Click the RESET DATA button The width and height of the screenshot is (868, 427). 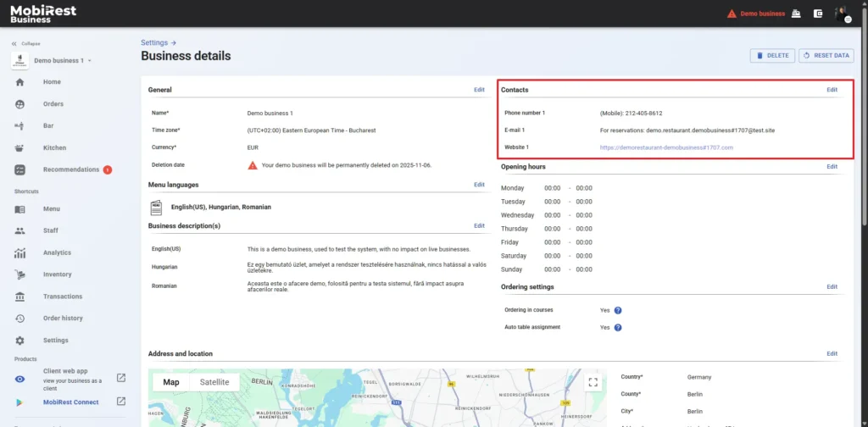(x=825, y=56)
